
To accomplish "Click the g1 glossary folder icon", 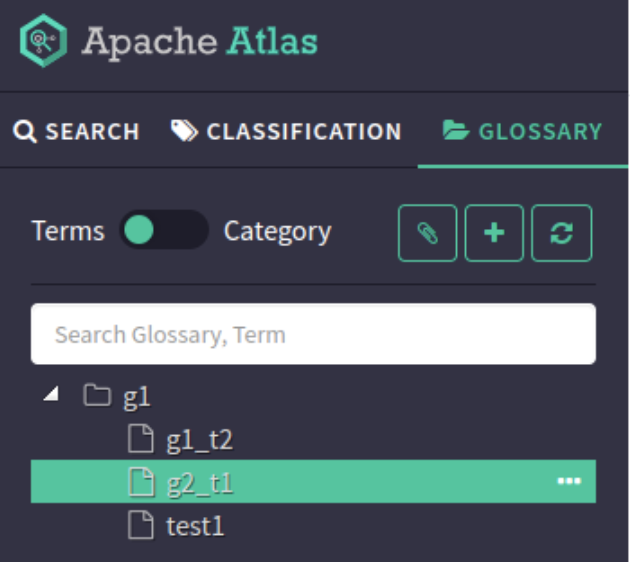I will click(x=97, y=397).
